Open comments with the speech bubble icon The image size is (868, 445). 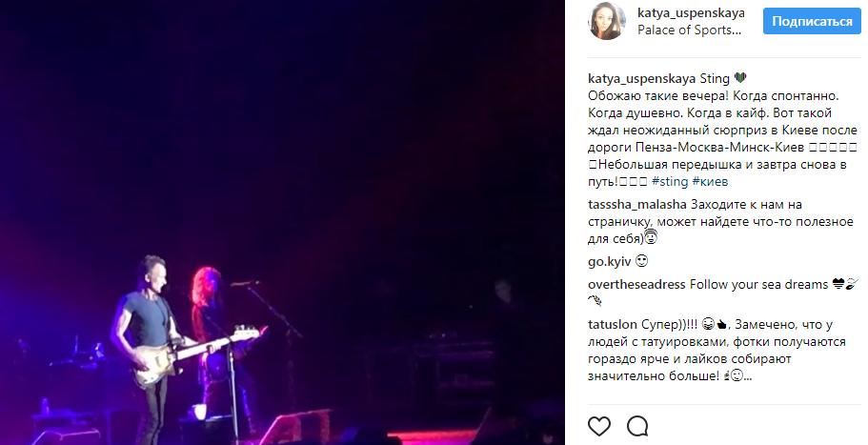(637, 426)
